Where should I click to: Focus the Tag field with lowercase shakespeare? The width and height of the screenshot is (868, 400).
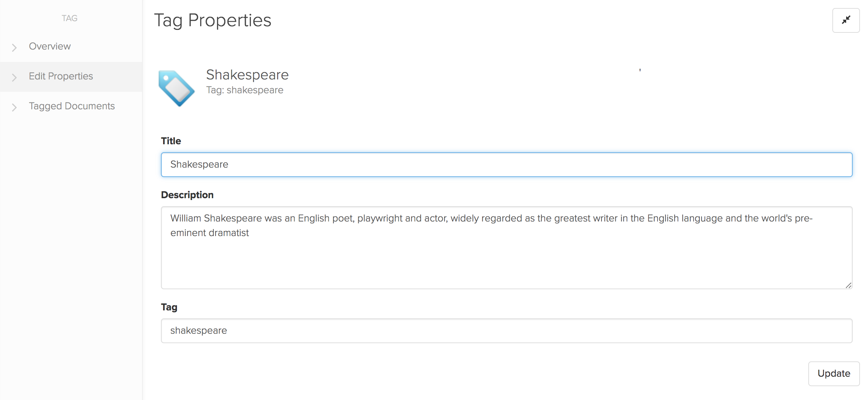(506, 331)
